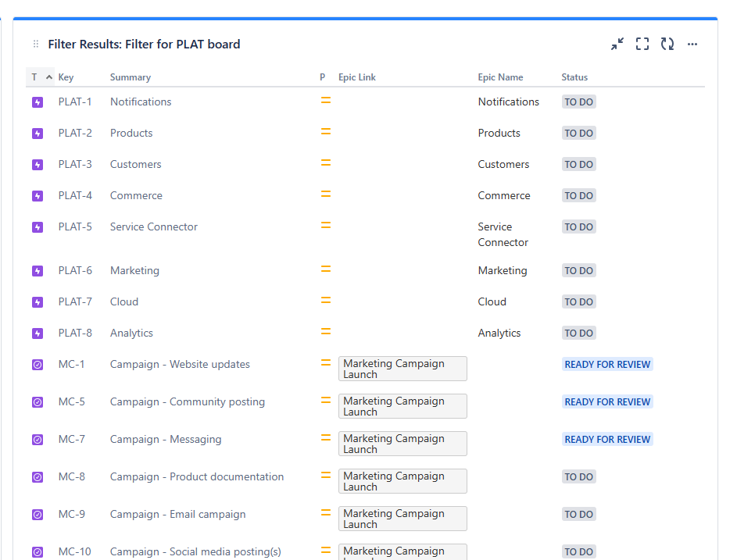Click the epic type icon for PLAT-8

tap(38, 333)
